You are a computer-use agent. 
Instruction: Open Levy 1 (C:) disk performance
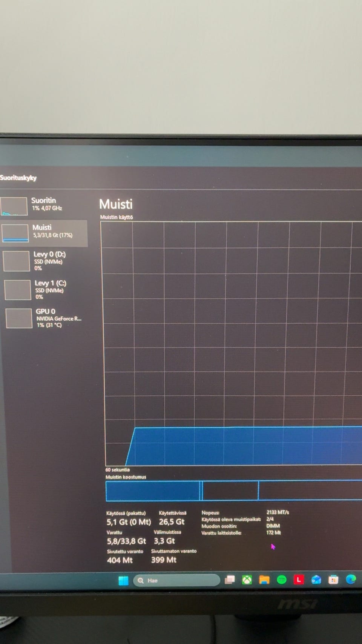44,289
